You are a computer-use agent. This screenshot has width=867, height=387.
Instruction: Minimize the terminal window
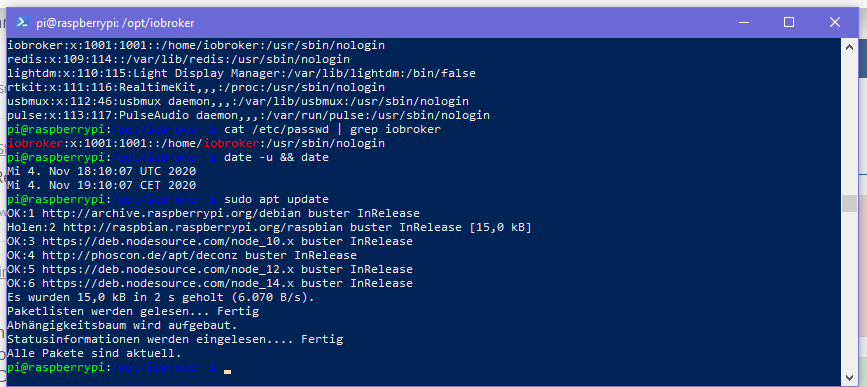(x=744, y=23)
